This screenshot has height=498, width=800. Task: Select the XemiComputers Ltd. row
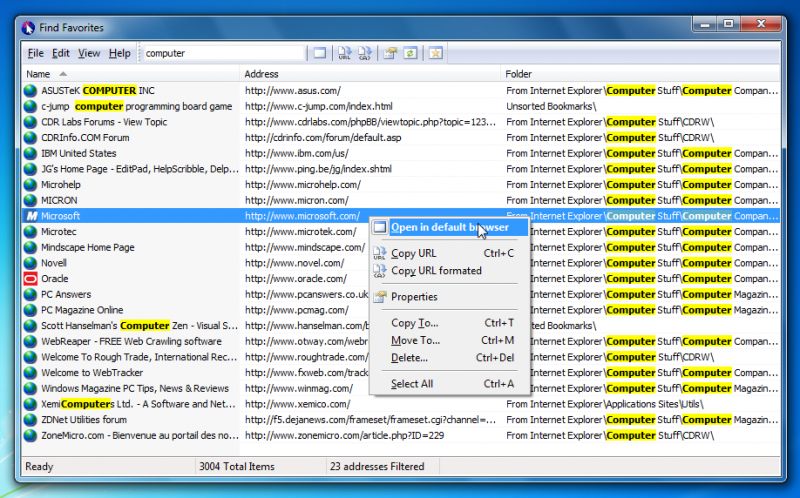[401, 404]
